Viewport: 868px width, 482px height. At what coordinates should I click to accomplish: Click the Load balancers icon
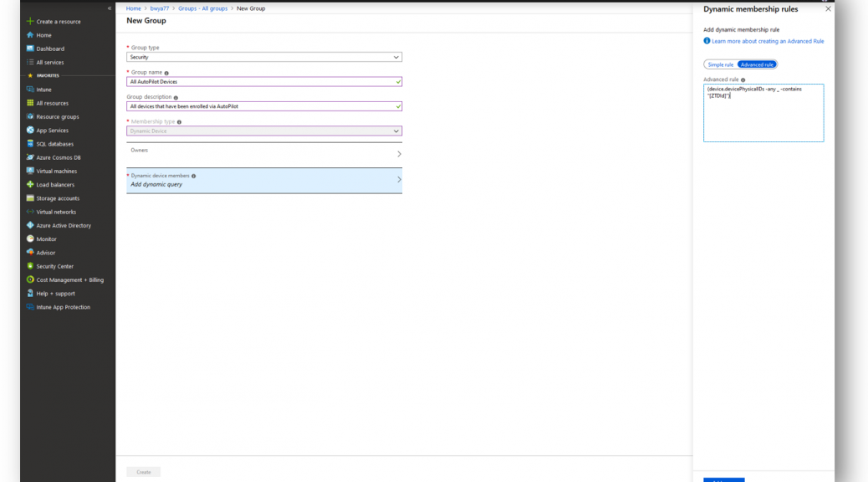pyautogui.click(x=30, y=184)
